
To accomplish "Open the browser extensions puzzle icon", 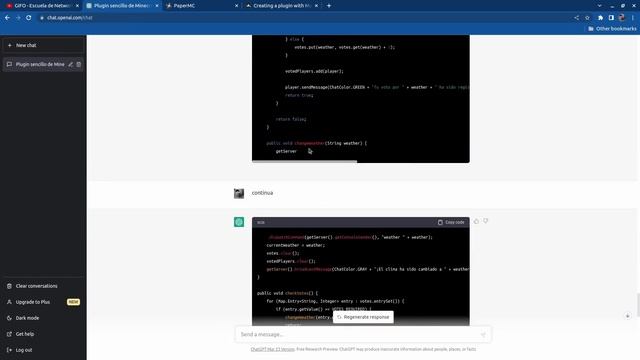I will (600, 18).
